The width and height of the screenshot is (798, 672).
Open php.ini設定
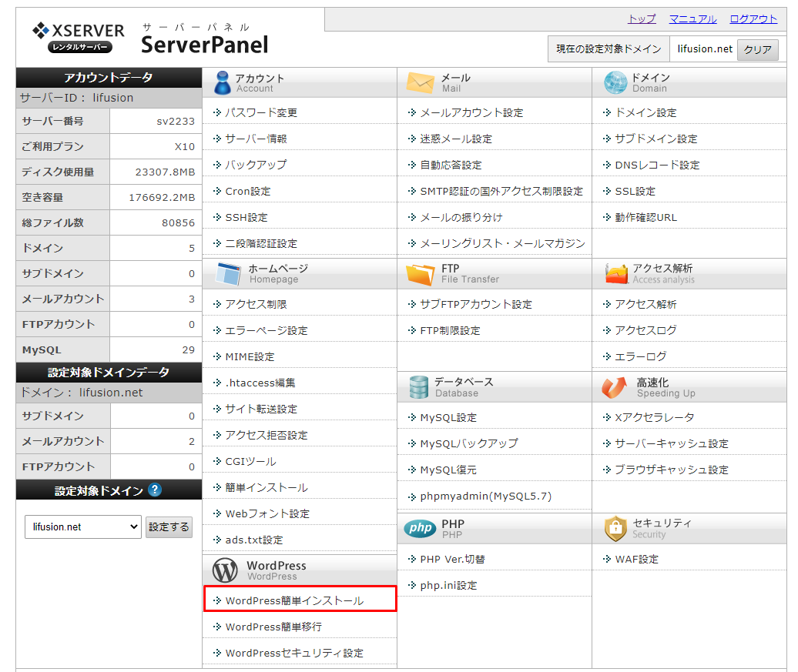click(x=448, y=586)
